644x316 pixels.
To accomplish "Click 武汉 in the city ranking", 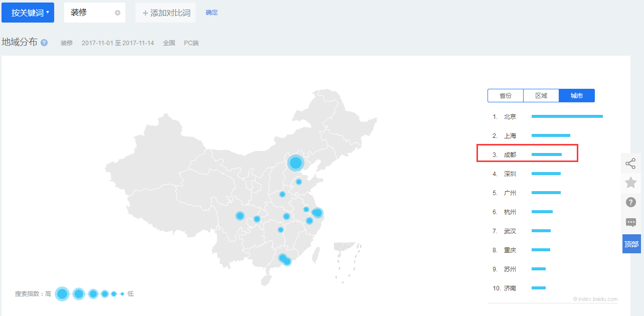I will [x=510, y=231].
